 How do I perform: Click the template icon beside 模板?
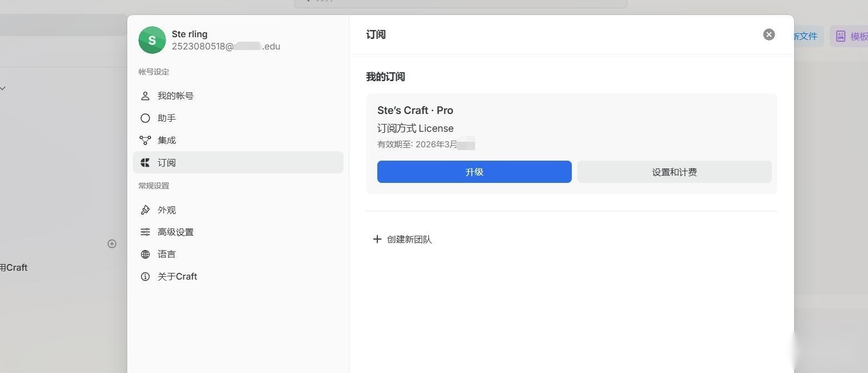click(x=841, y=36)
